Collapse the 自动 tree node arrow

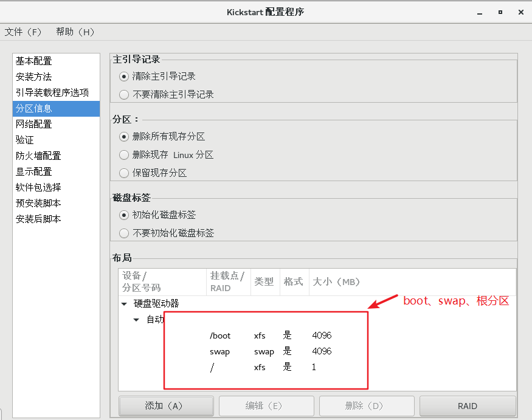[x=136, y=320]
